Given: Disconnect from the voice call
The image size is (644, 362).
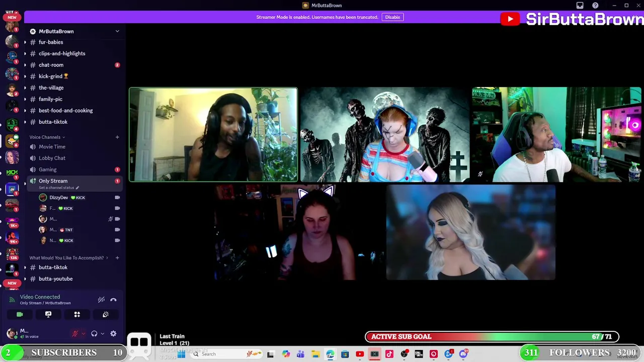Looking at the screenshot, I should (x=113, y=300).
